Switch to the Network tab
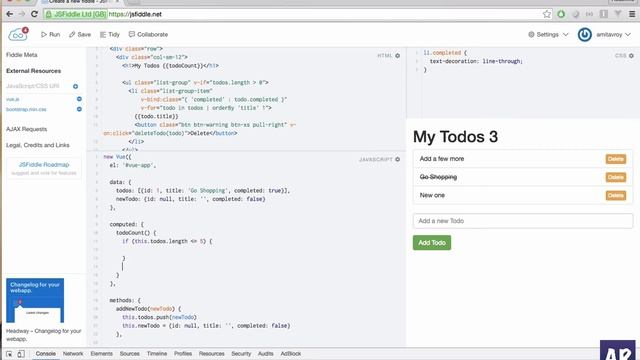Screen dimensions: 640x360 pos(73,353)
